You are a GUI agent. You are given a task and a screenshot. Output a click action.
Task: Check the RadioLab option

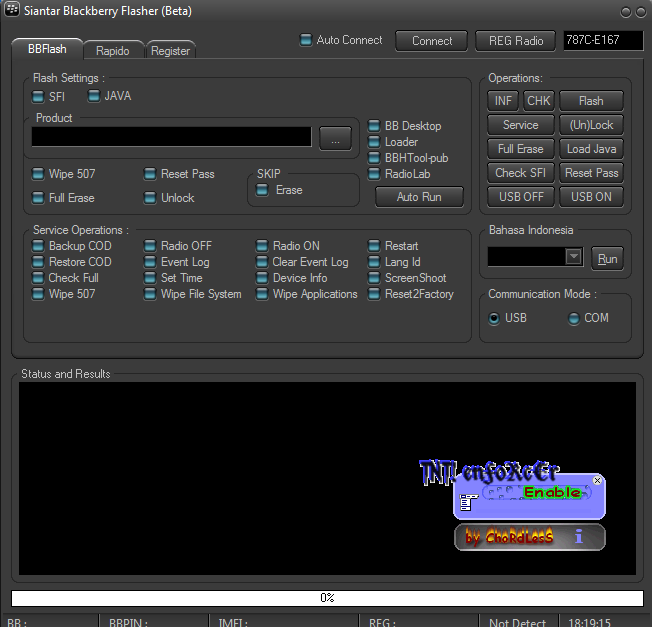(x=374, y=174)
